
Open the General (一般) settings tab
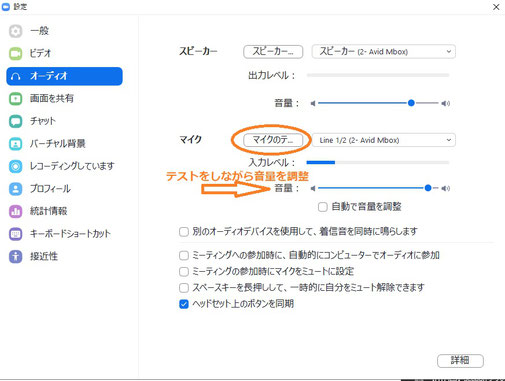click(64, 31)
